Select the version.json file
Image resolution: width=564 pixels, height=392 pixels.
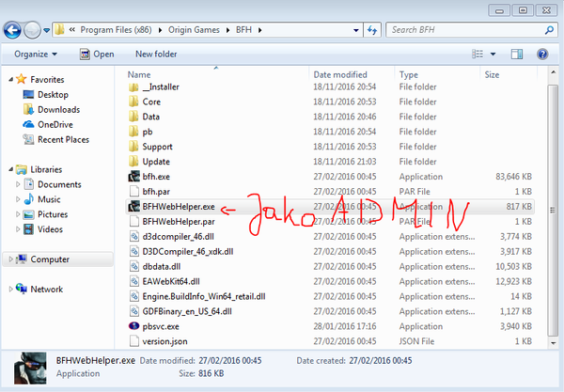[x=164, y=340]
